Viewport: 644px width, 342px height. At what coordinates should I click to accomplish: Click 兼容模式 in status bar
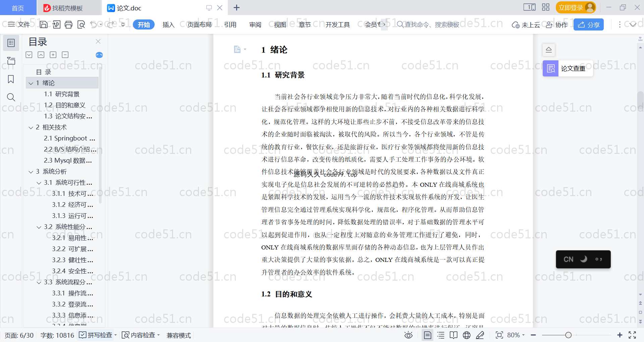179,335
